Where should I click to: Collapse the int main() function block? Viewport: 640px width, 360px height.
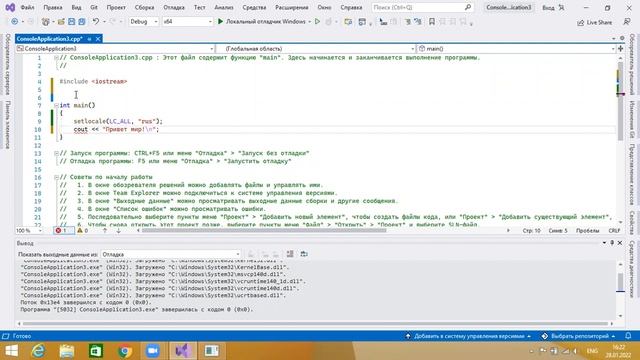coord(56,105)
